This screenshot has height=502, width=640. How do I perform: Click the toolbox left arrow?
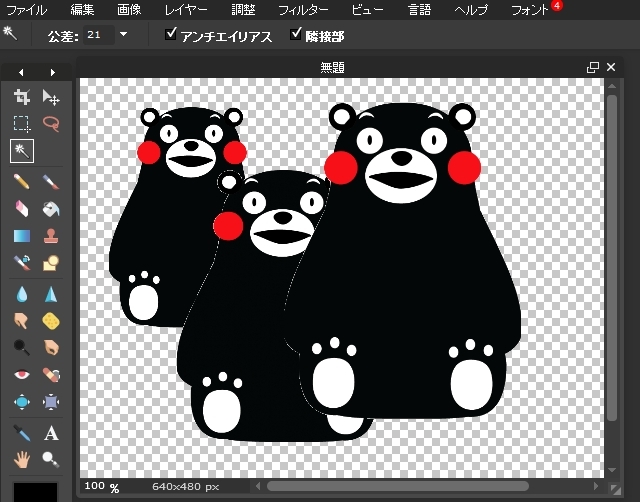point(21,72)
